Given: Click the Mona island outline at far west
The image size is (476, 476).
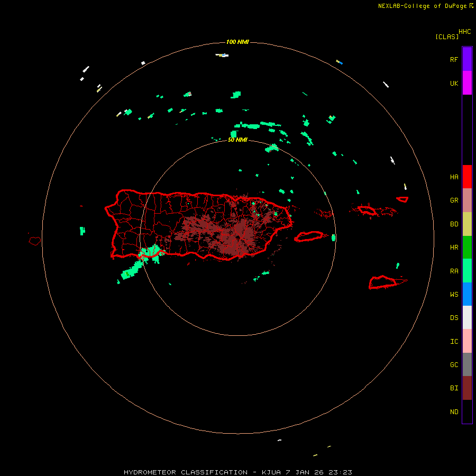Looking at the screenshot, I should 34,241.
